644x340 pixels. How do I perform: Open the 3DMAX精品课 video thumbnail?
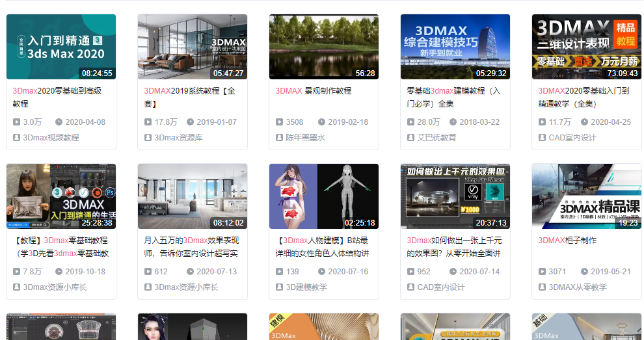point(587,196)
